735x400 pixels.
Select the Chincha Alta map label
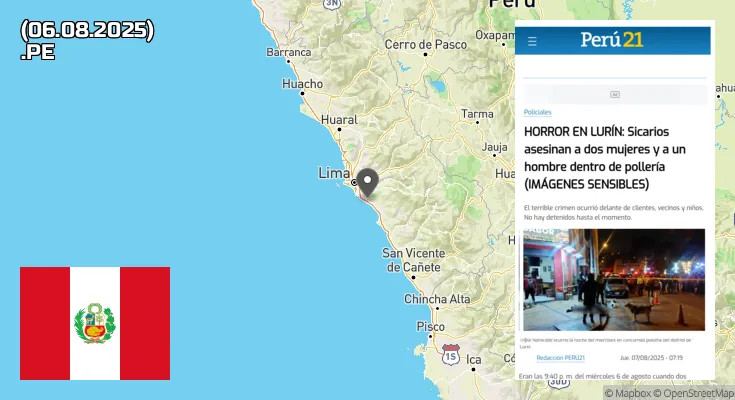tap(437, 299)
